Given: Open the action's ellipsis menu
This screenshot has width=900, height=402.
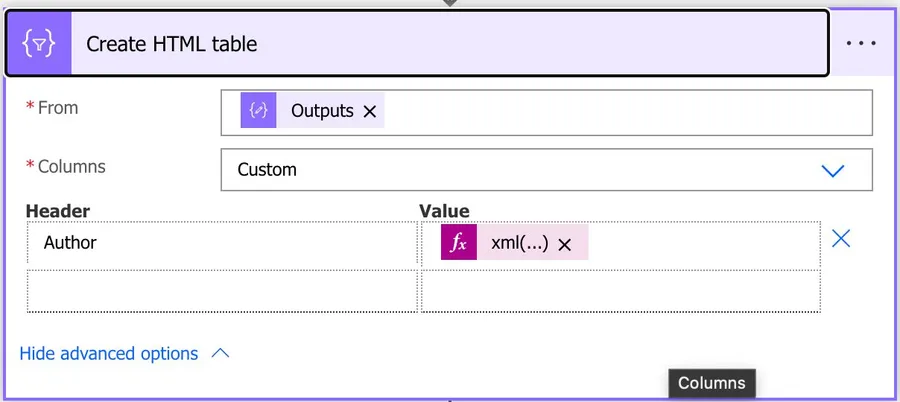Looking at the screenshot, I should tap(861, 44).
